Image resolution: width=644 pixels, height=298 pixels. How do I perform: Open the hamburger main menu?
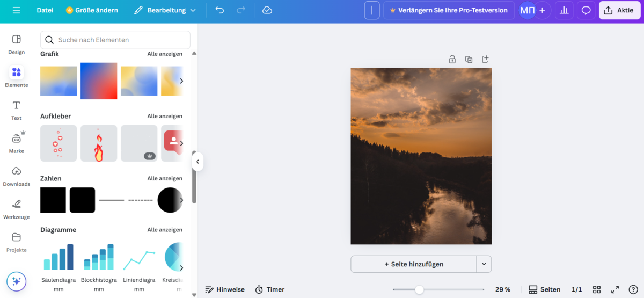pyautogui.click(x=16, y=10)
